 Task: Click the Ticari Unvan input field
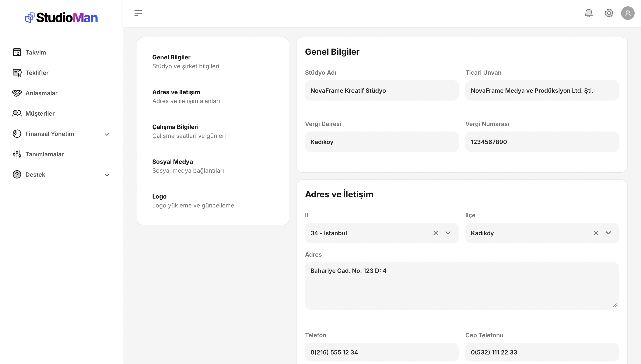(x=542, y=90)
